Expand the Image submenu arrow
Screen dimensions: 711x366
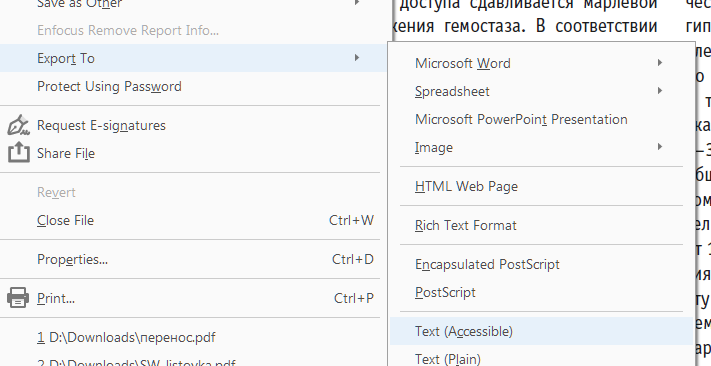coord(660,146)
